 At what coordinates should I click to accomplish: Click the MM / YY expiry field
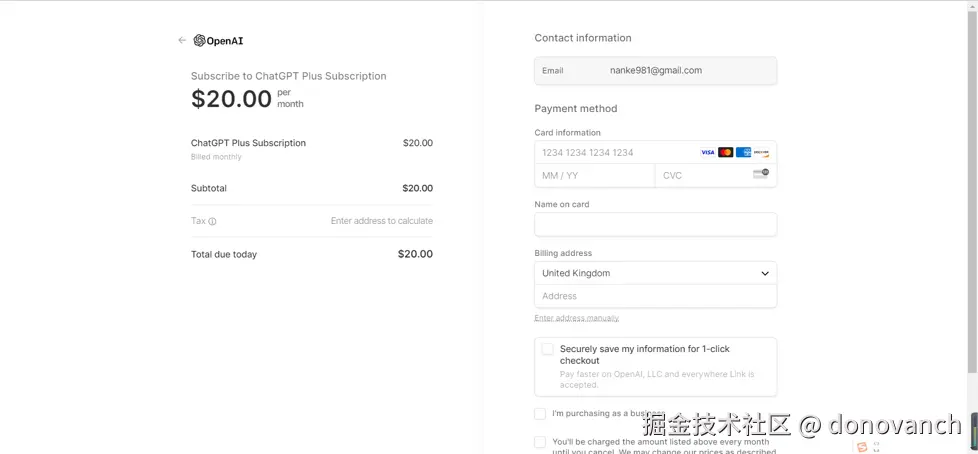click(x=594, y=176)
